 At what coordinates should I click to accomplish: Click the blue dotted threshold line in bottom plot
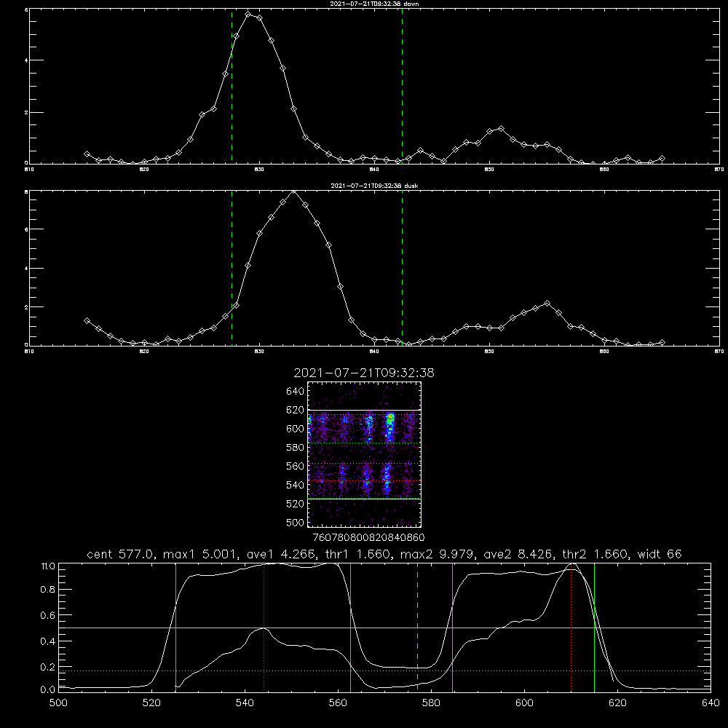(384, 671)
